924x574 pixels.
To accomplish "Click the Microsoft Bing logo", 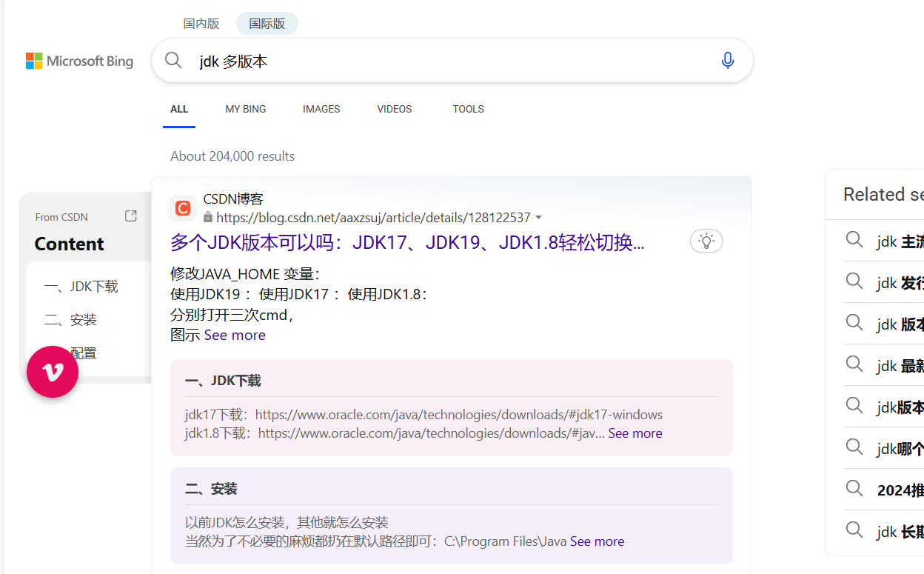I will pos(79,61).
